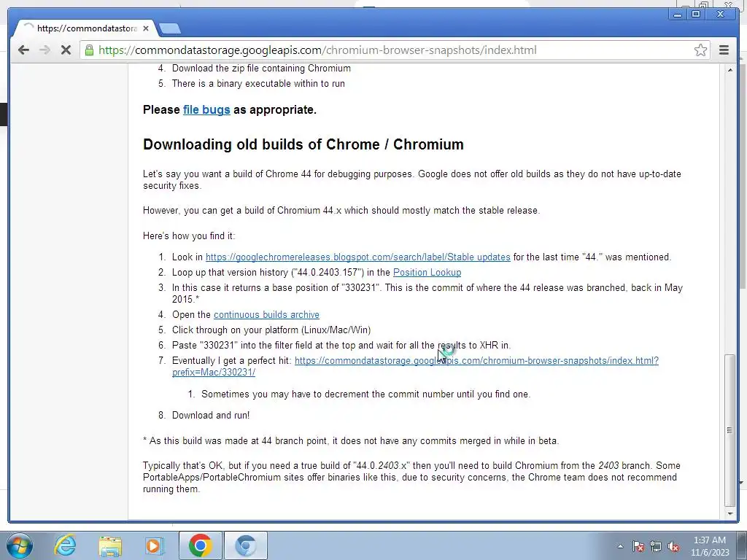This screenshot has height=560, width=747.
Task: Click 'Click through on your platform (Linux/Mac/Win)'
Action: (271, 330)
